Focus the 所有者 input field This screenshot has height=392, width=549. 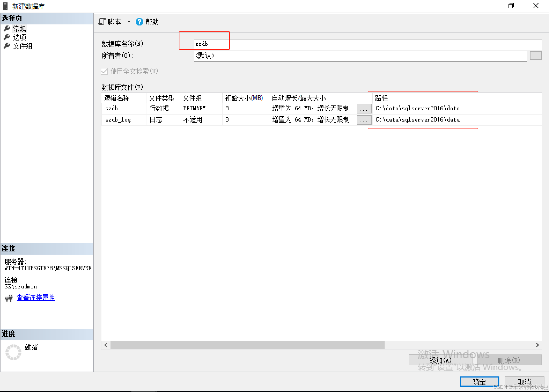pos(360,56)
